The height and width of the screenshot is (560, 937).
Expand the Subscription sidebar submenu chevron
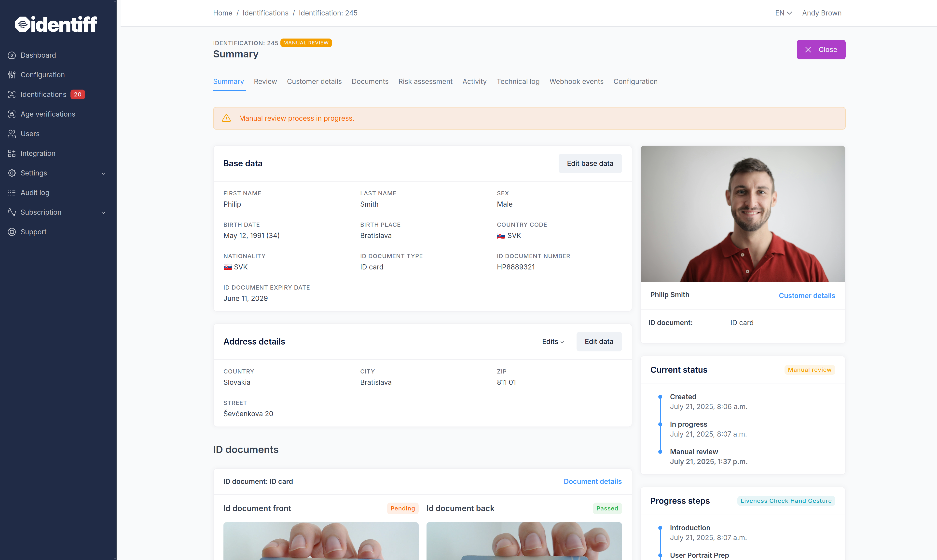103,213
